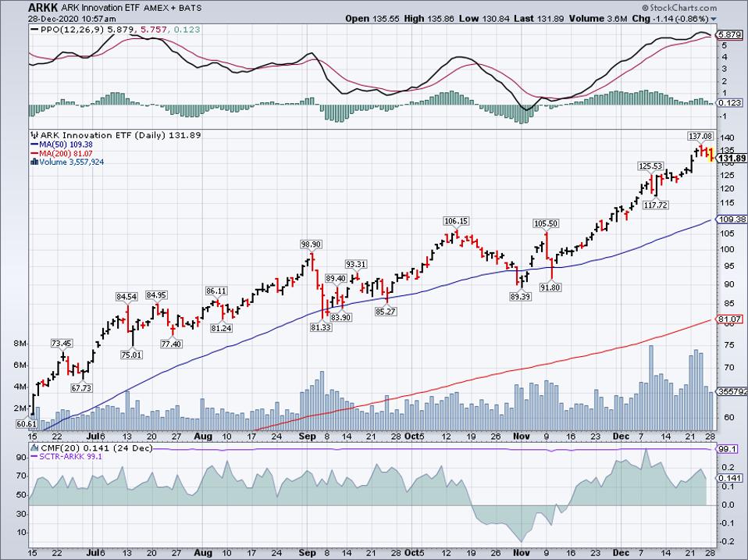Click the 355792 volume flag on the right axis

tap(730, 393)
